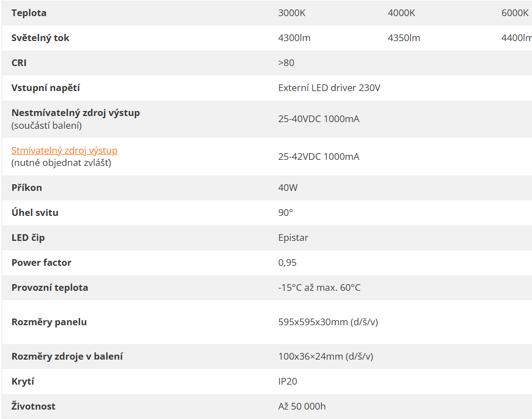Screen dimensions: 532x419
Task: Click the 25-40VDC 1000mA output value
Action: pyautogui.click(x=319, y=119)
